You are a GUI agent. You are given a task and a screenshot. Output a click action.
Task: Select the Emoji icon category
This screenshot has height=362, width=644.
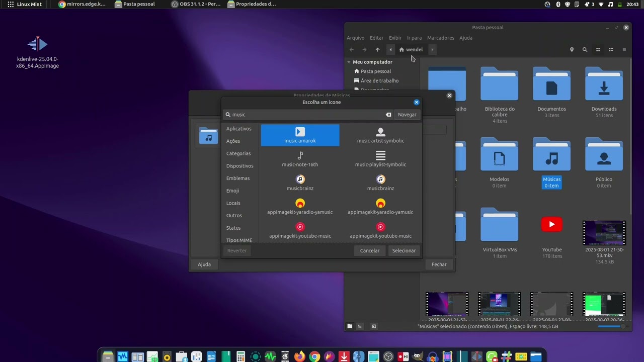click(232, 191)
